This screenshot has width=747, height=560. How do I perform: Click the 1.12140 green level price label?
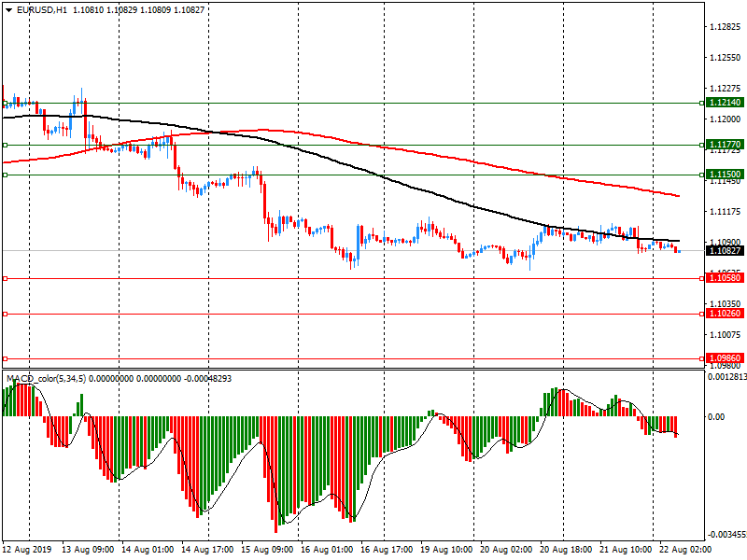coord(726,103)
